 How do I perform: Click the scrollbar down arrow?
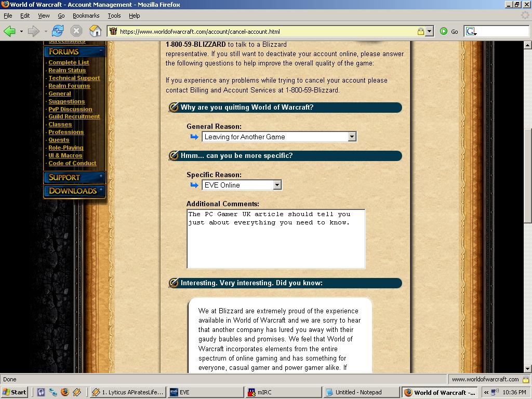tap(528, 368)
